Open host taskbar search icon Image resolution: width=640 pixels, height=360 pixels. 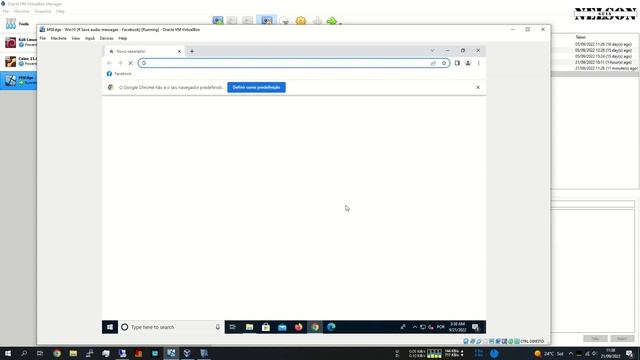(x=24, y=353)
